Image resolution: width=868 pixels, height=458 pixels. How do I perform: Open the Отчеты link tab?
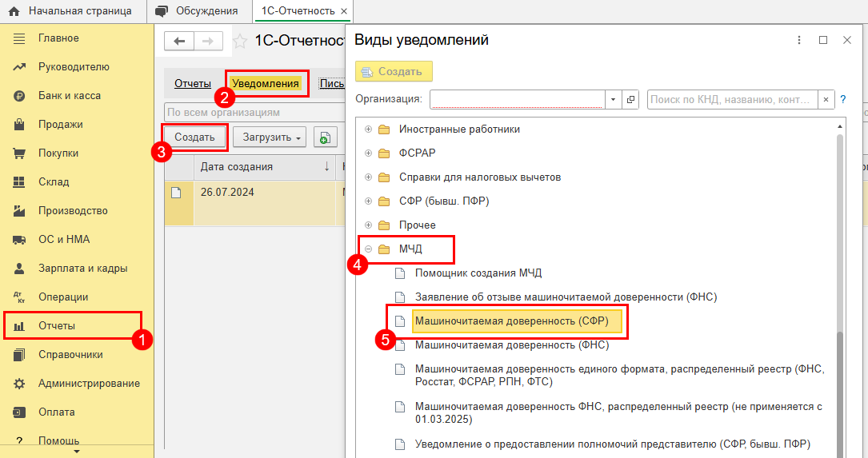tap(193, 83)
